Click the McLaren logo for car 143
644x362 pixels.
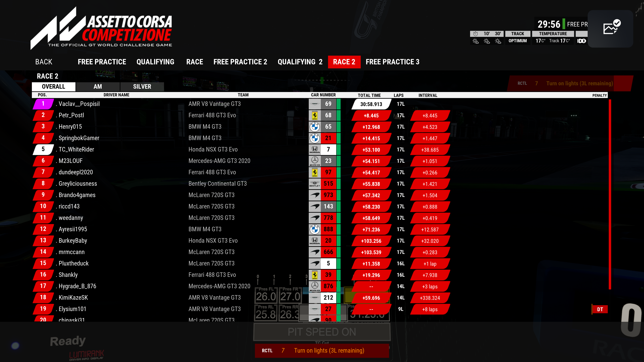[x=315, y=206]
